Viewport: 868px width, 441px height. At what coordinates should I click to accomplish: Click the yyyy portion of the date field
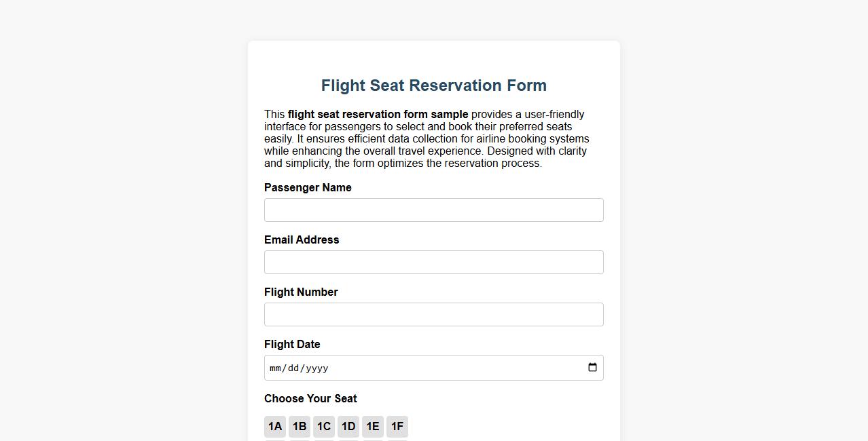click(316, 368)
